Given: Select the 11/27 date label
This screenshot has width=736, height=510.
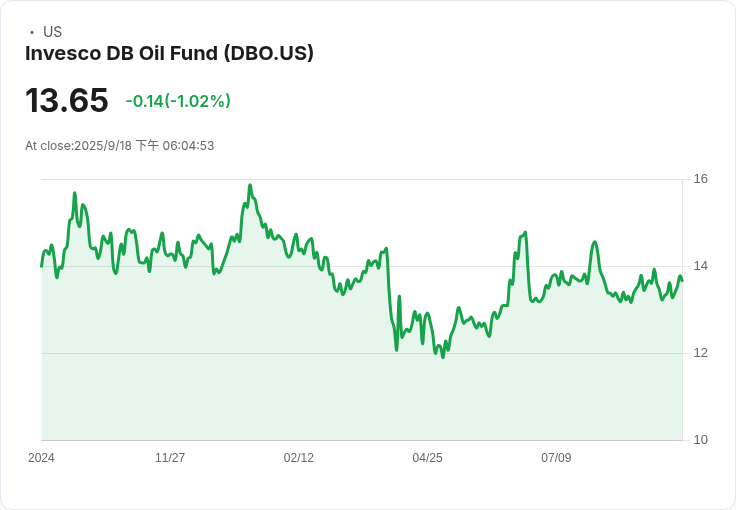Looking at the screenshot, I should tap(170, 458).
